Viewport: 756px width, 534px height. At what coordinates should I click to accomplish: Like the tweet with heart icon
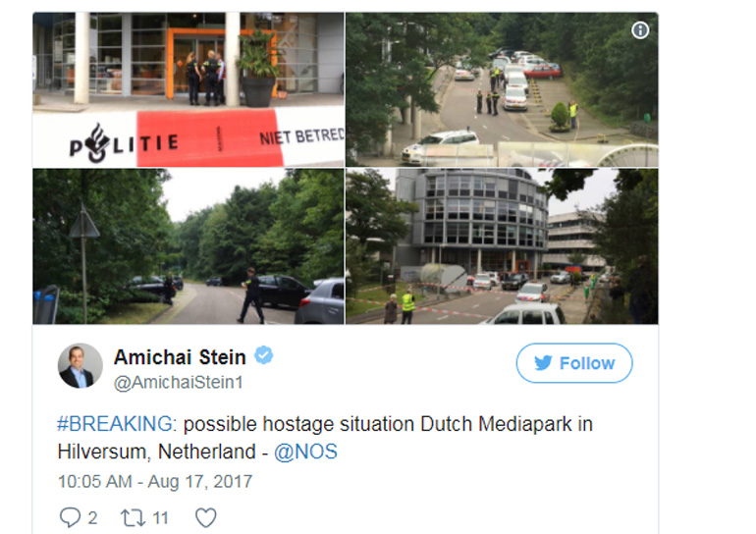(x=206, y=517)
